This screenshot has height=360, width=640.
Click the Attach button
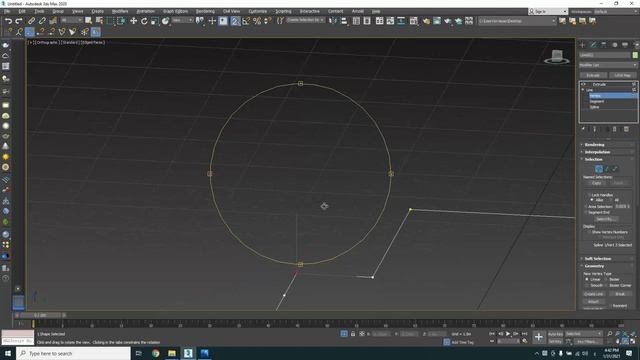click(x=594, y=302)
